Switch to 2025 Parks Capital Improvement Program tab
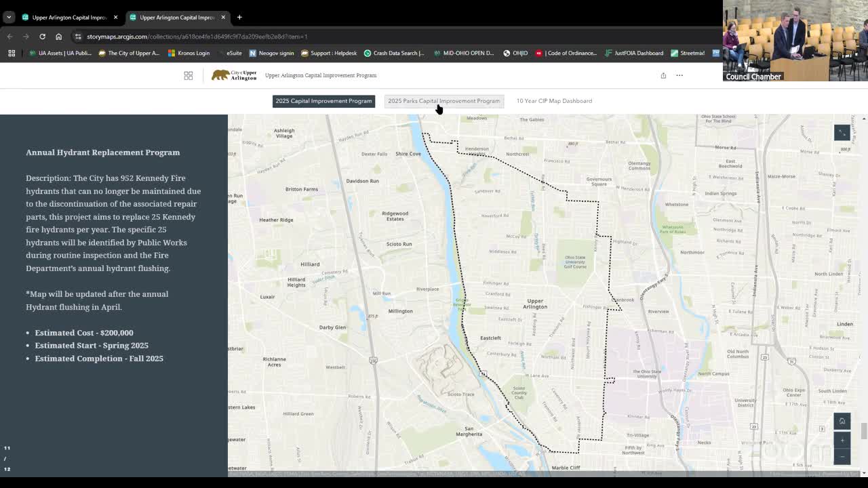The height and width of the screenshot is (488, 868). [443, 101]
